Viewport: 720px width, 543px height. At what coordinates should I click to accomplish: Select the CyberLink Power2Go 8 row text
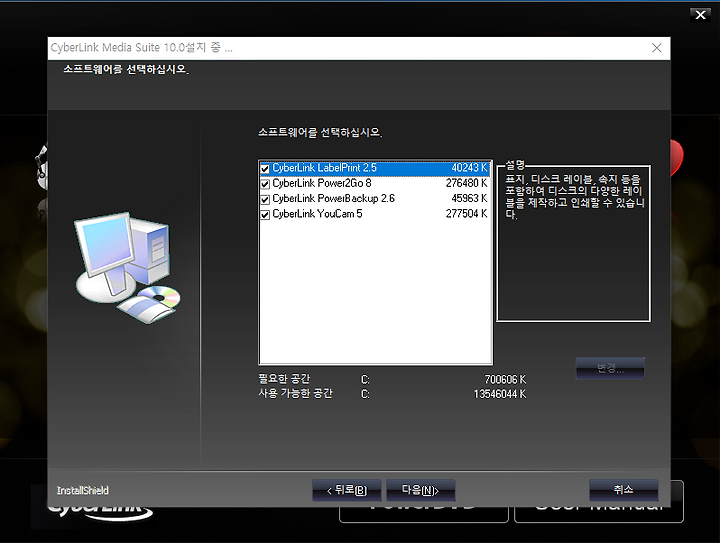[322, 183]
